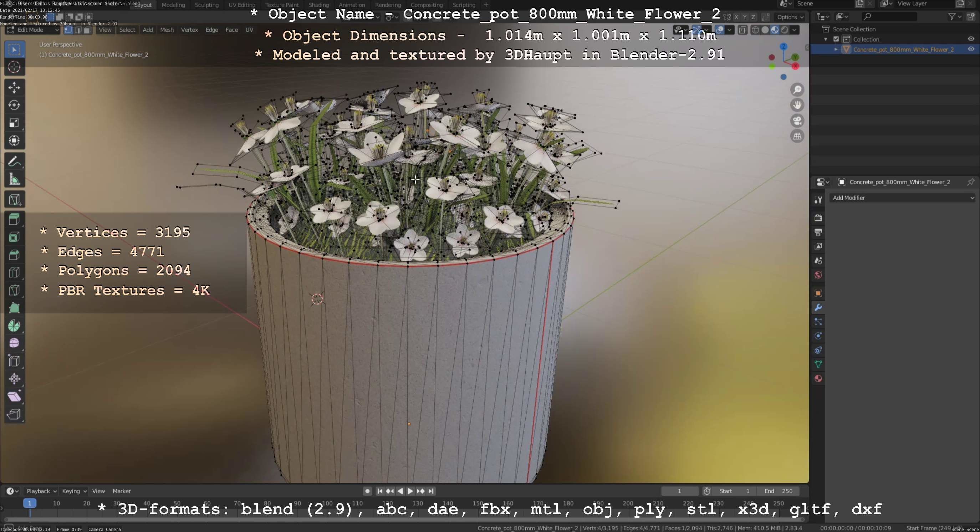Select the Inset Faces tool

(x=15, y=237)
